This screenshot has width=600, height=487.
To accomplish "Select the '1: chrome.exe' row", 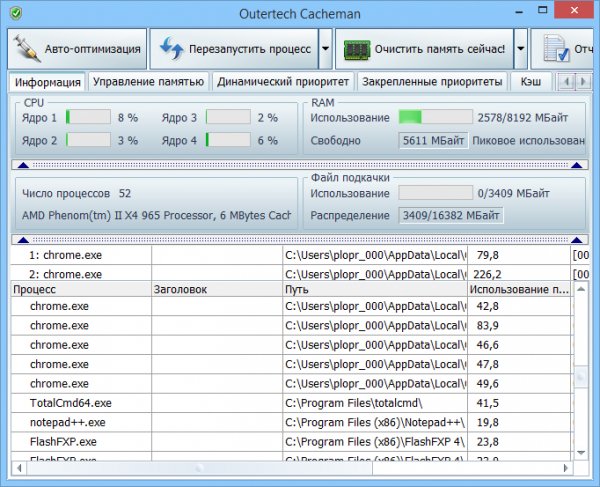I will pyautogui.click(x=300, y=255).
